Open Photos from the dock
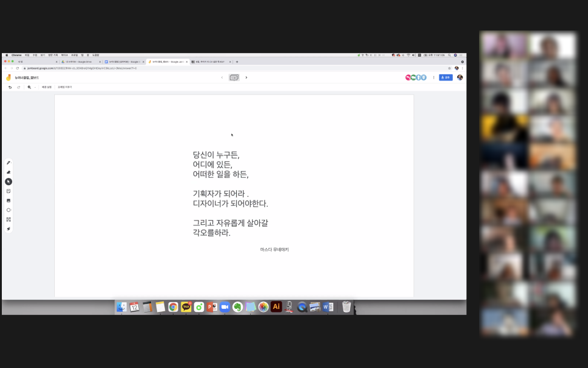This screenshot has width=588, height=368. tap(263, 307)
